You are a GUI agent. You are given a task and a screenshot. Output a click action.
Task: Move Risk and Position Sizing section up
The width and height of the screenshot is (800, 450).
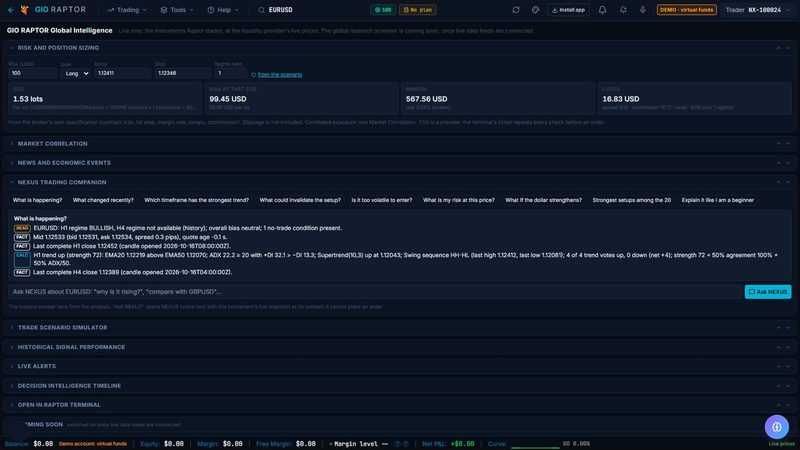[779, 48]
